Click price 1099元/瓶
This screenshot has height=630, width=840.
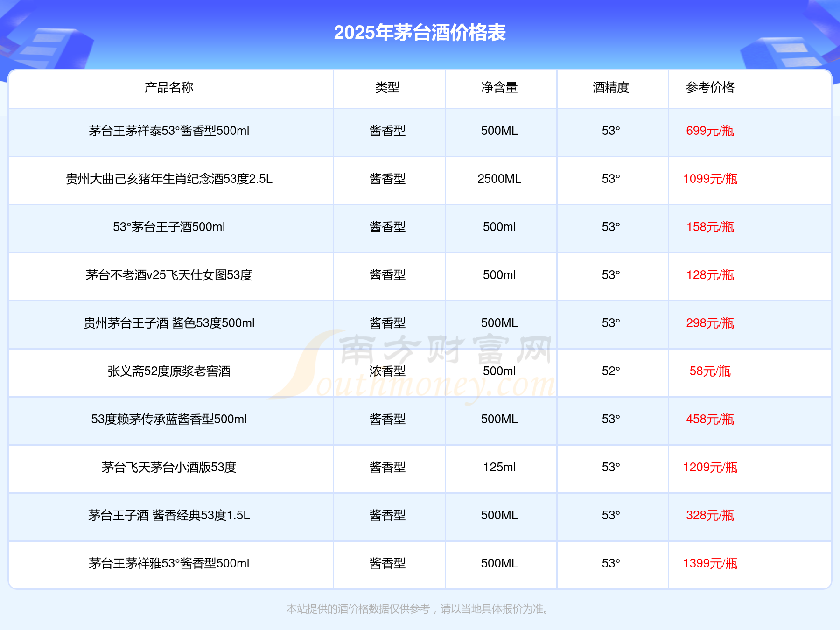(x=710, y=179)
